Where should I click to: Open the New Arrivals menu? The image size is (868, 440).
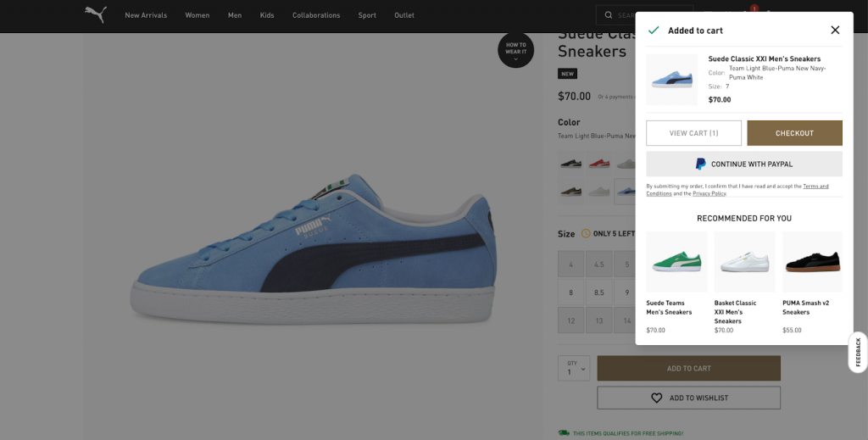[x=146, y=15]
